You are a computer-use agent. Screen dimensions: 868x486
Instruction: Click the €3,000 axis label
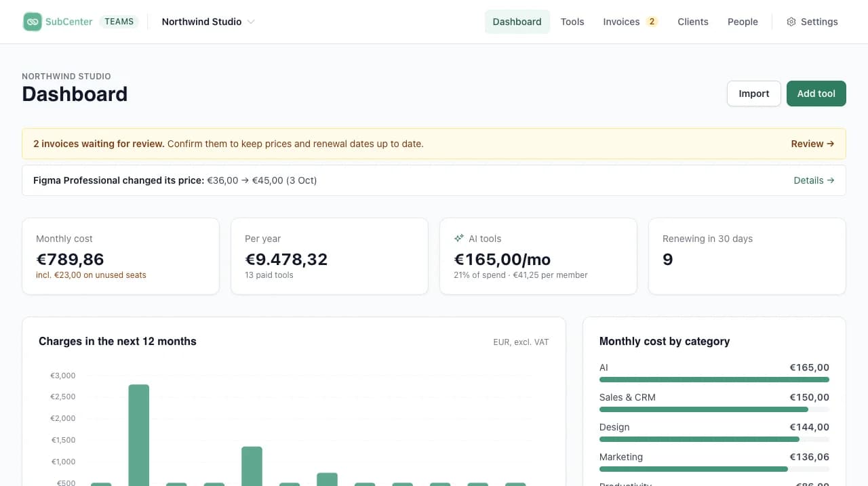(x=63, y=376)
